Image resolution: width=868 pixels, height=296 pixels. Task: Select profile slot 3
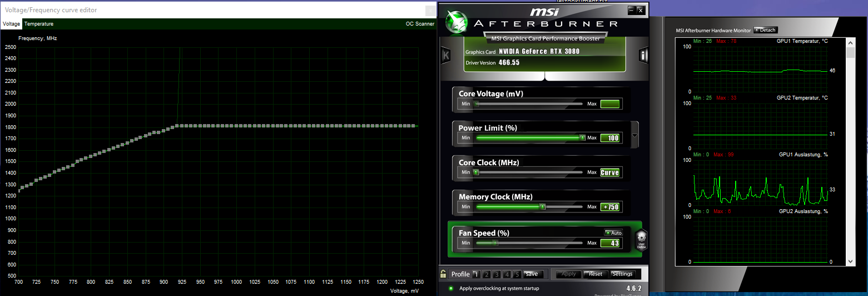click(x=497, y=274)
